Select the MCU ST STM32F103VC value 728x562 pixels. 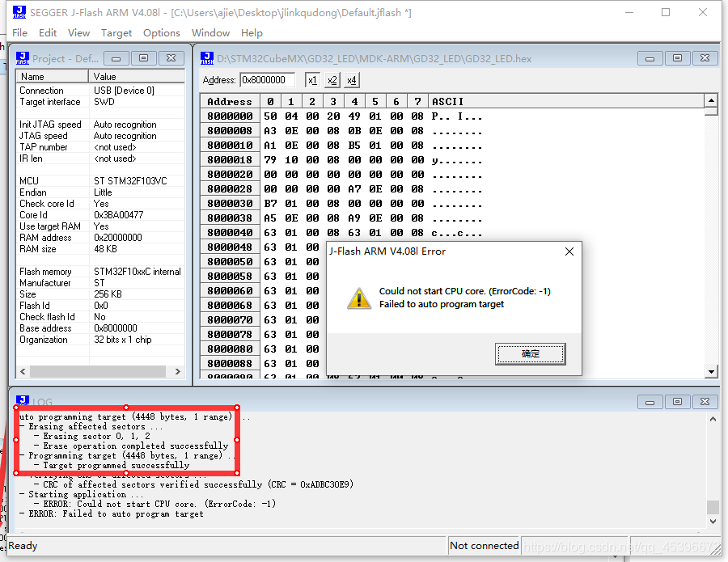point(130,181)
